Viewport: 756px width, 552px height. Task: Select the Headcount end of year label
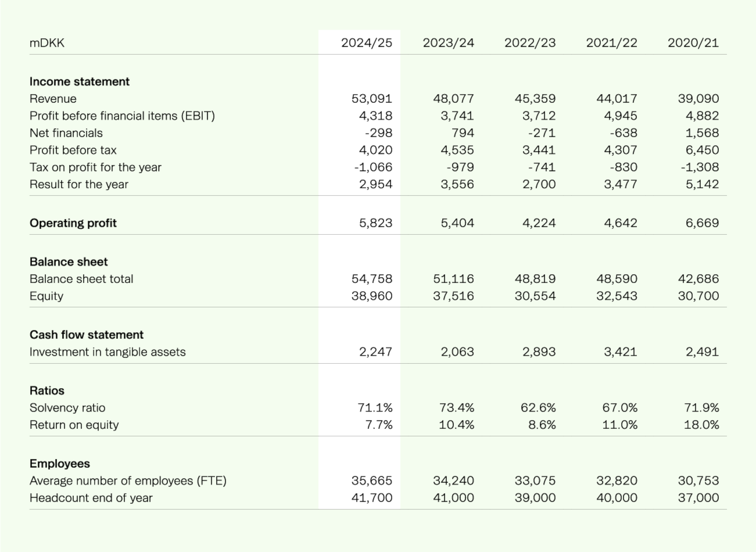click(91, 497)
